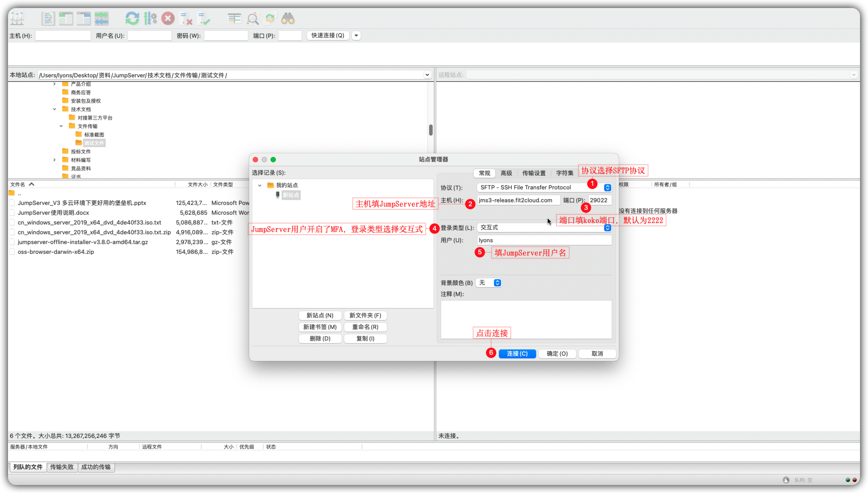Viewport: 868px width, 493px height.
Task: Toggle the local directory tree icon
Action: [x=66, y=19]
